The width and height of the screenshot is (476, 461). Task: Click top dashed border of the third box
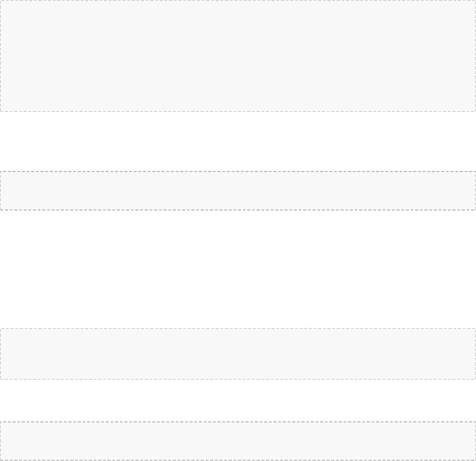point(238,328)
